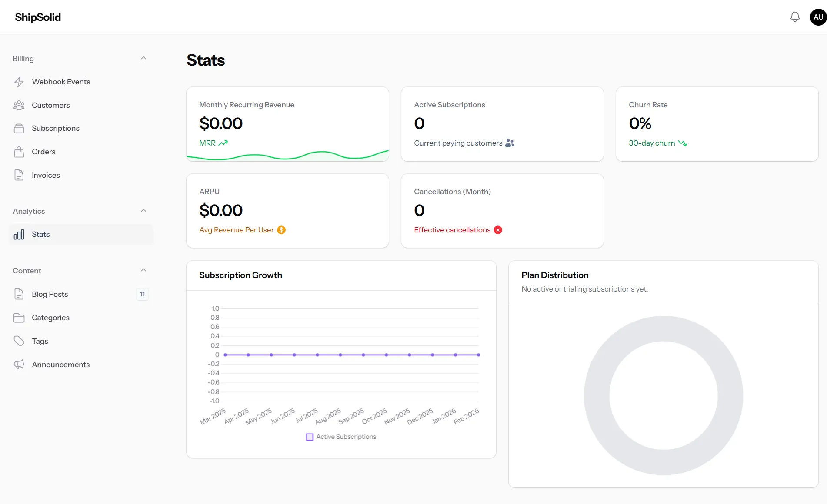This screenshot has width=827, height=504.
Task: Click the Tags label icon
Action: 20,341
